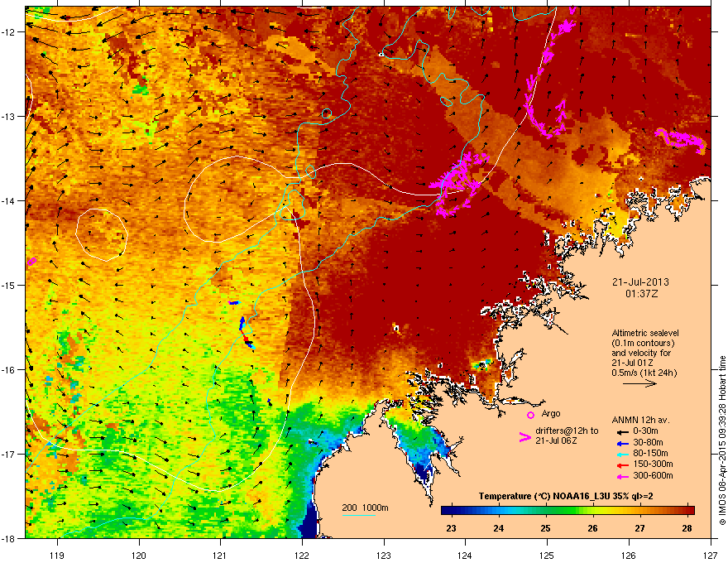Viewport: 728px width, 563px height.
Task: Select the cyan 80-150m arrow legend symbol
Action: click(623, 454)
